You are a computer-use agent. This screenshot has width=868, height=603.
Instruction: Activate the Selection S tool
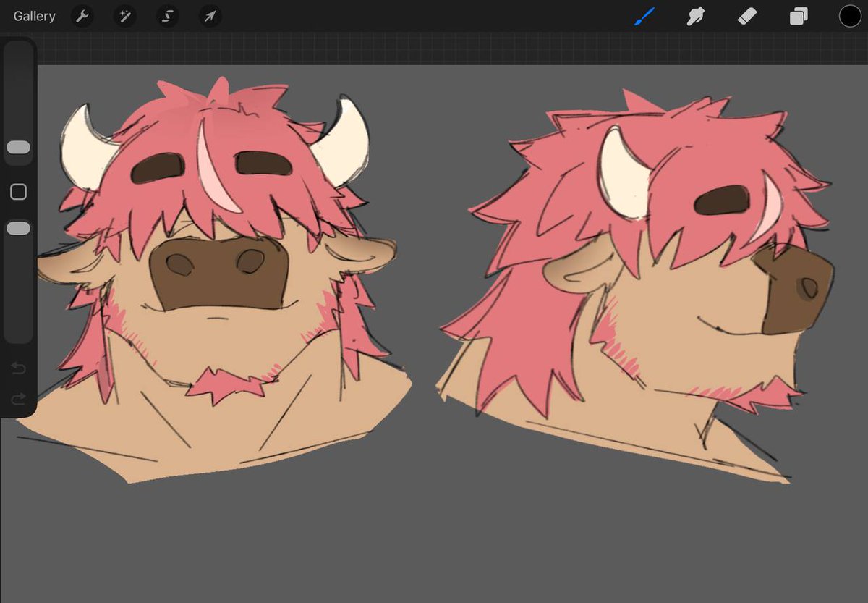[167, 16]
